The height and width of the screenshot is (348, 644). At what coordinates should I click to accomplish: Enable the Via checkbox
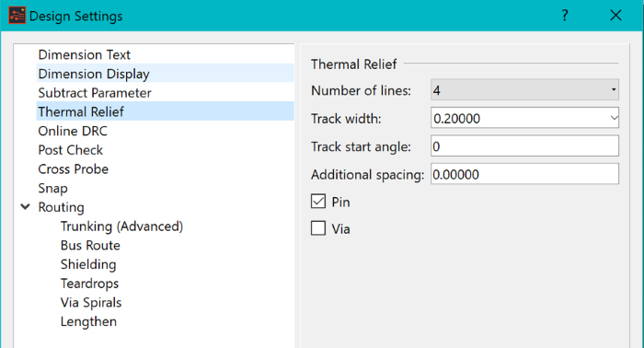pos(318,228)
